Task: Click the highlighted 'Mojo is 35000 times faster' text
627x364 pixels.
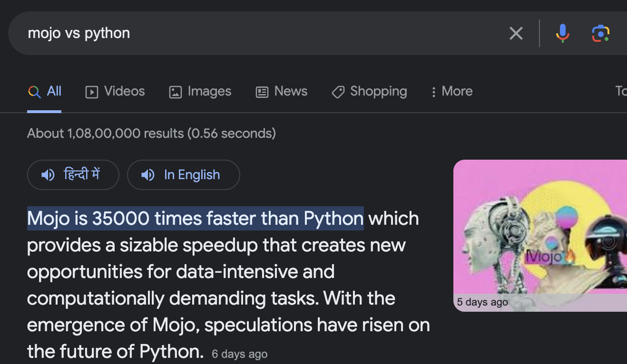Action: point(195,218)
